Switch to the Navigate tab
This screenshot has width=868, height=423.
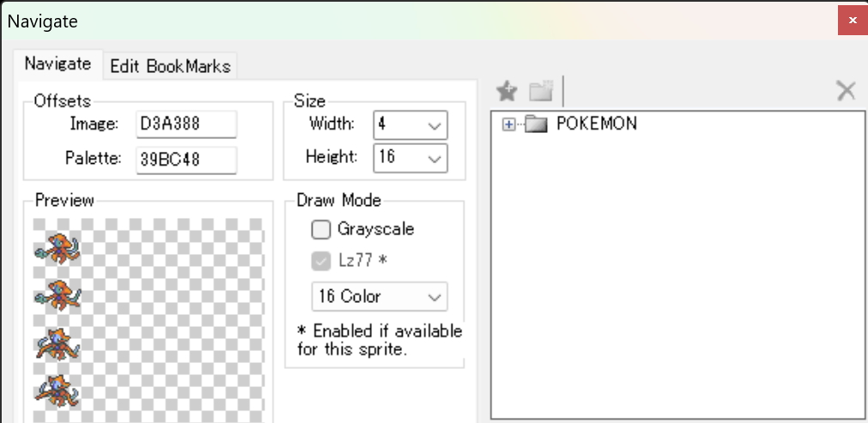58,64
